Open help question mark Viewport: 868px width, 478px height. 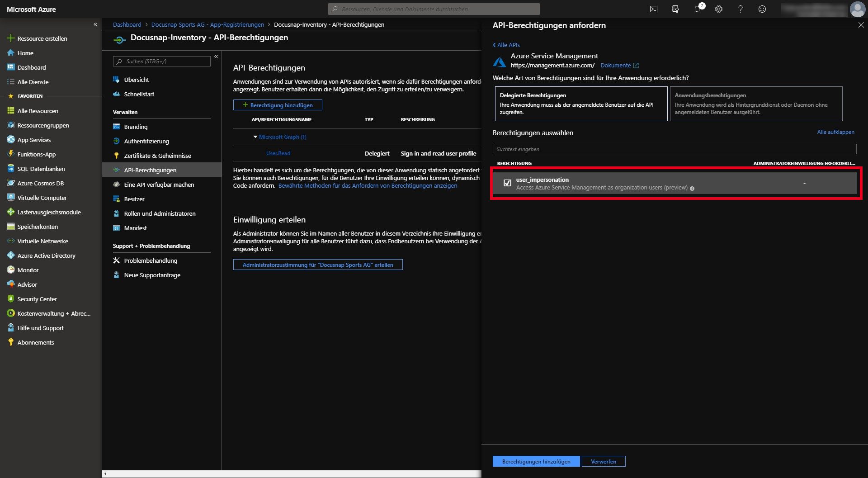741,9
